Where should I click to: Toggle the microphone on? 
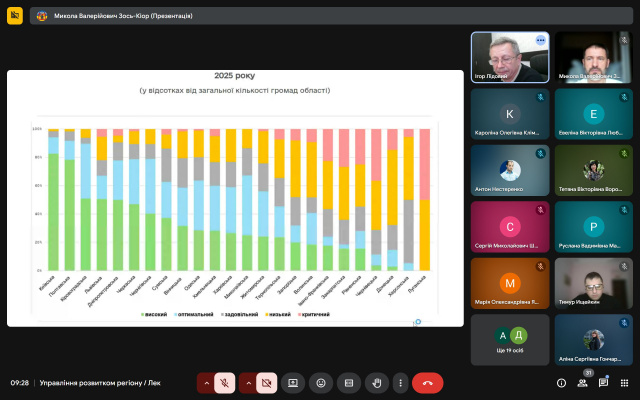(x=226, y=382)
